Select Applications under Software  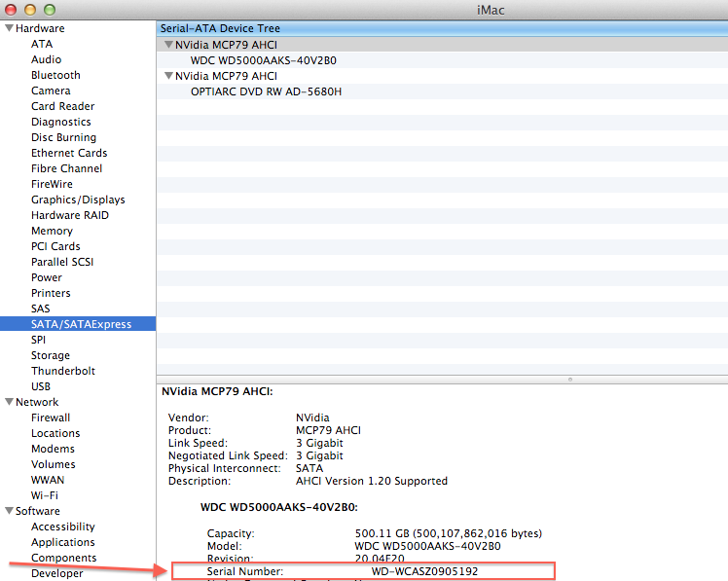point(62,542)
